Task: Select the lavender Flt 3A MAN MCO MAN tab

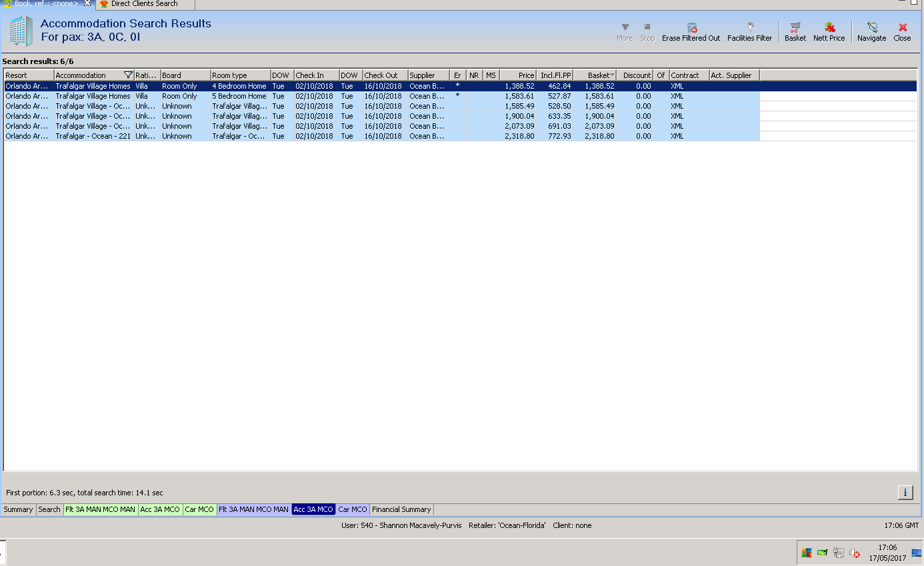Action: click(254, 509)
